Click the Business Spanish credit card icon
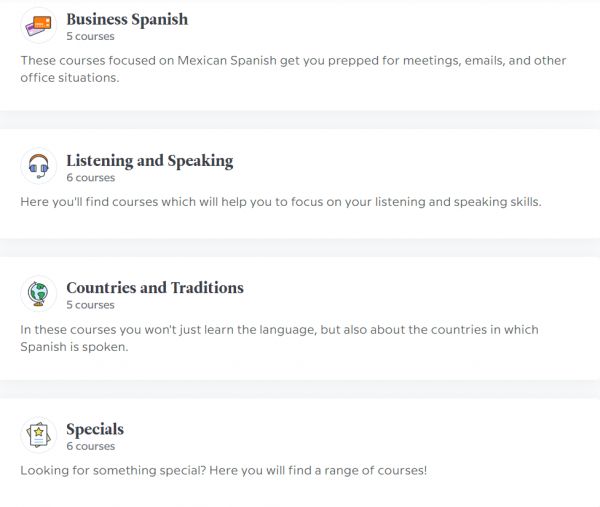Image resolution: width=600 pixels, height=507 pixels. [x=39, y=25]
